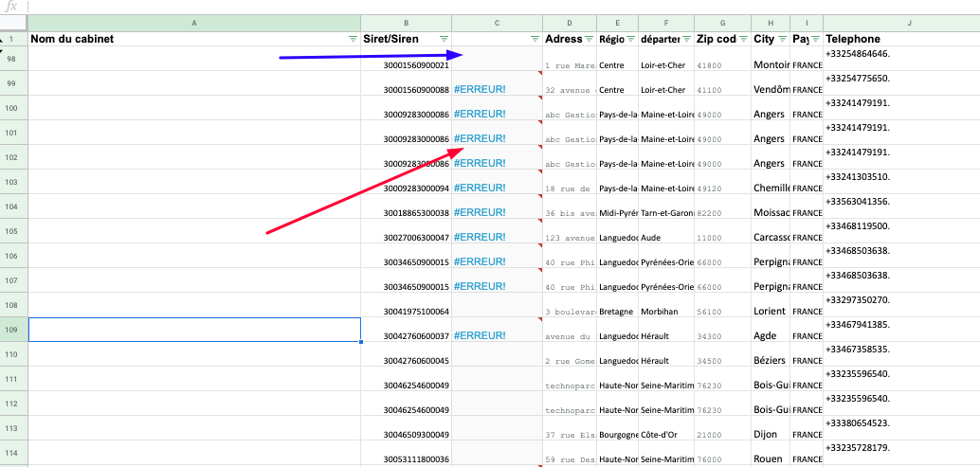The height and width of the screenshot is (467, 980).
Task: Select column A header
Action: (x=194, y=22)
